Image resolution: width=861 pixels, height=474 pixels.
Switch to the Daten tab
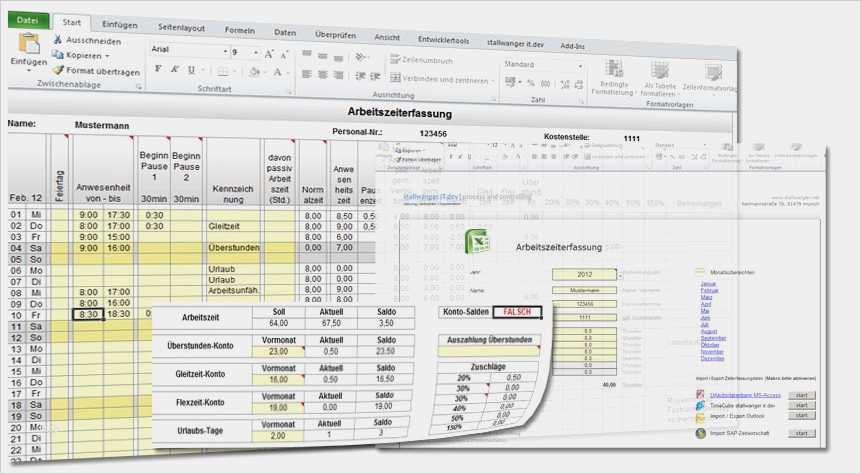[285, 33]
